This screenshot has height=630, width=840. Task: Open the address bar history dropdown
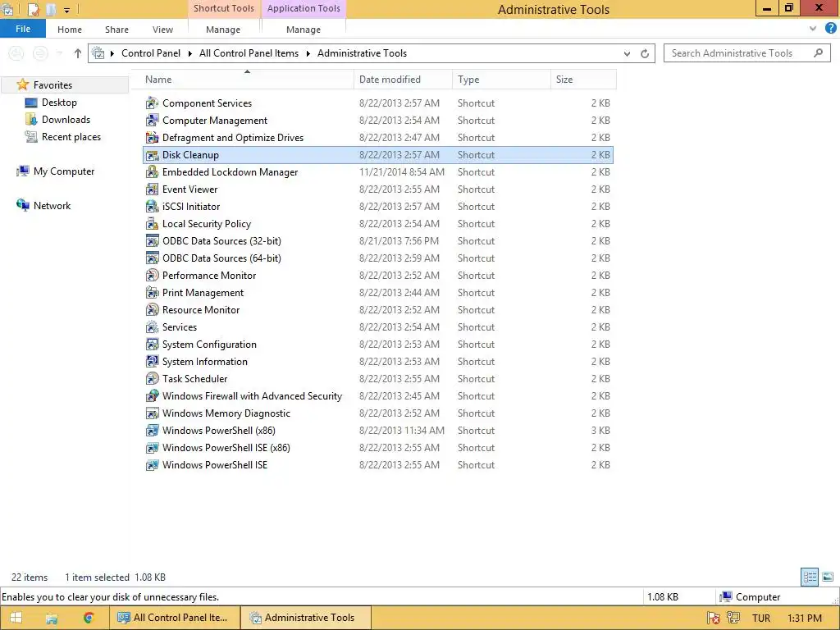[x=627, y=53]
